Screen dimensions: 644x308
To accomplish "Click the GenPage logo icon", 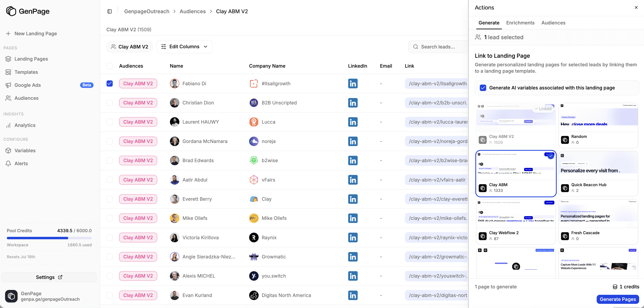I will click(11, 11).
